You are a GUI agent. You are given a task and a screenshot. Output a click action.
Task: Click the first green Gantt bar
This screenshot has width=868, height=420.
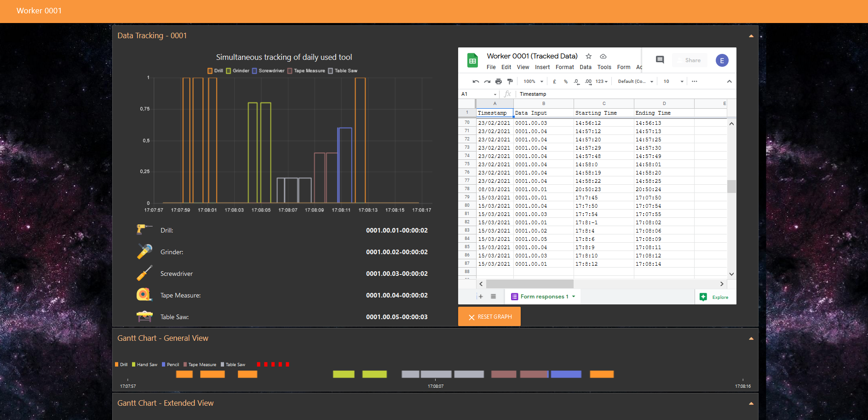tap(344, 374)
